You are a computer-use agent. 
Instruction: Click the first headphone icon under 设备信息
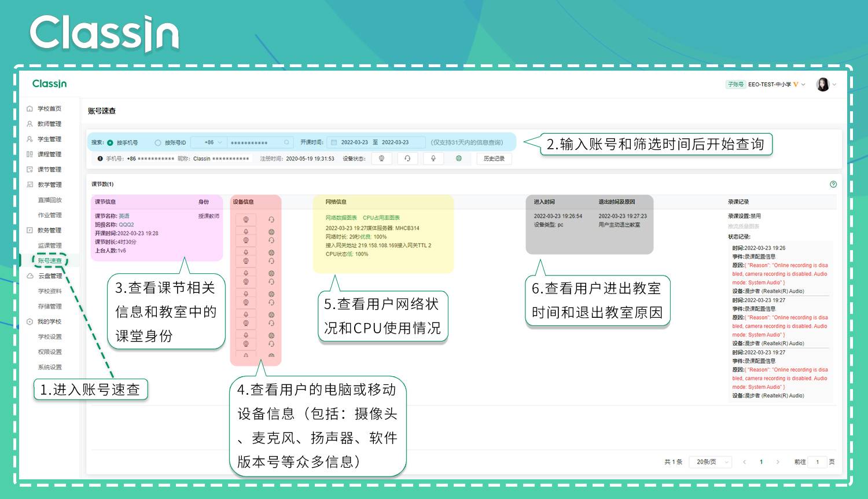pyautogui.click(x=271, y=220)
